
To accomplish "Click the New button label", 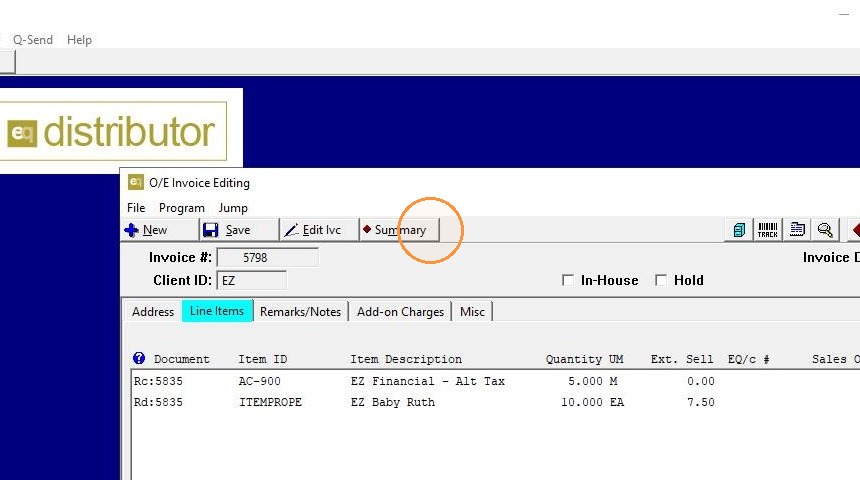I will point(155,230).
